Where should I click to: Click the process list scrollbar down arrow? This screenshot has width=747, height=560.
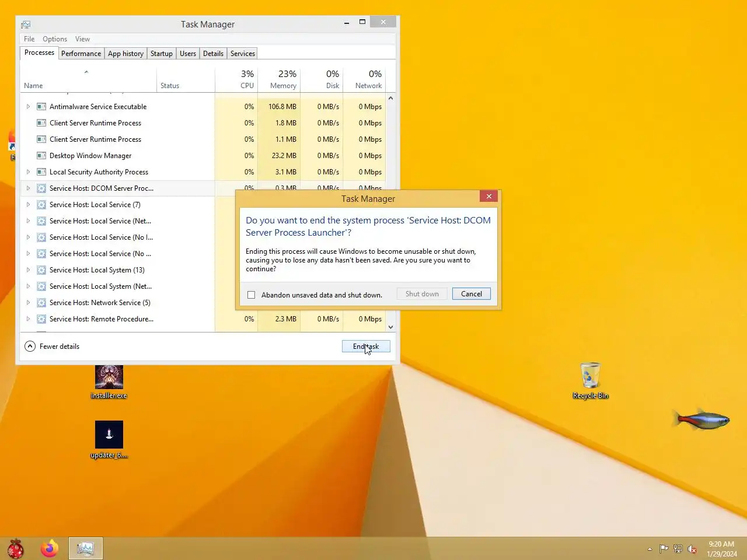tap(391, 327)
